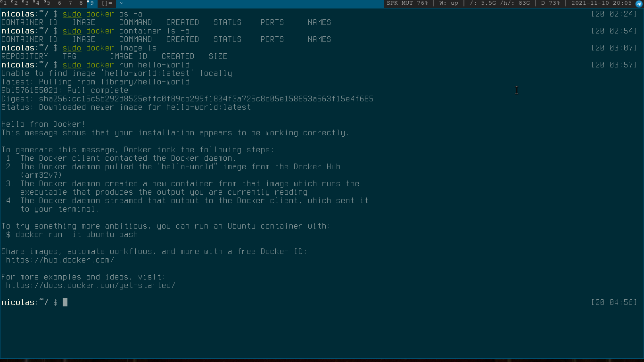Click the [20:02:54] timestamp

(x=614, y=31)
